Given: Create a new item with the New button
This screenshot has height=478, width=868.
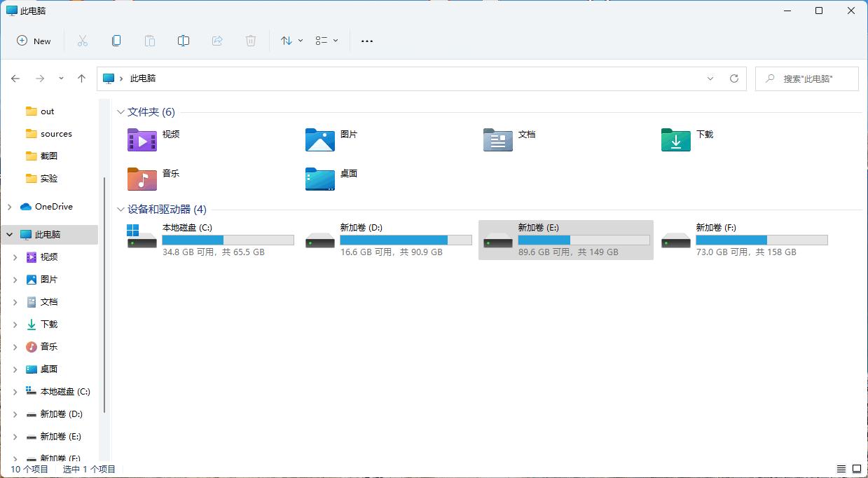Looking at the screenshot, I should (34, 41).
